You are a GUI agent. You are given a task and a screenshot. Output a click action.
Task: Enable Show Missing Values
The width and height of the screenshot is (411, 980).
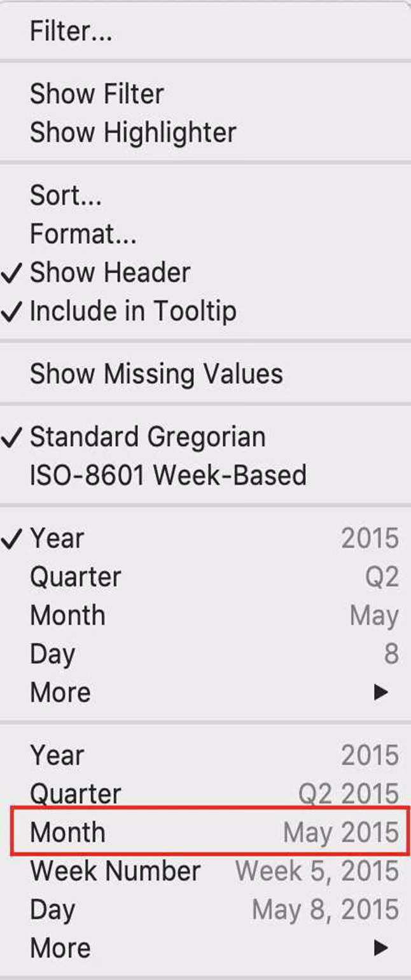156,374
